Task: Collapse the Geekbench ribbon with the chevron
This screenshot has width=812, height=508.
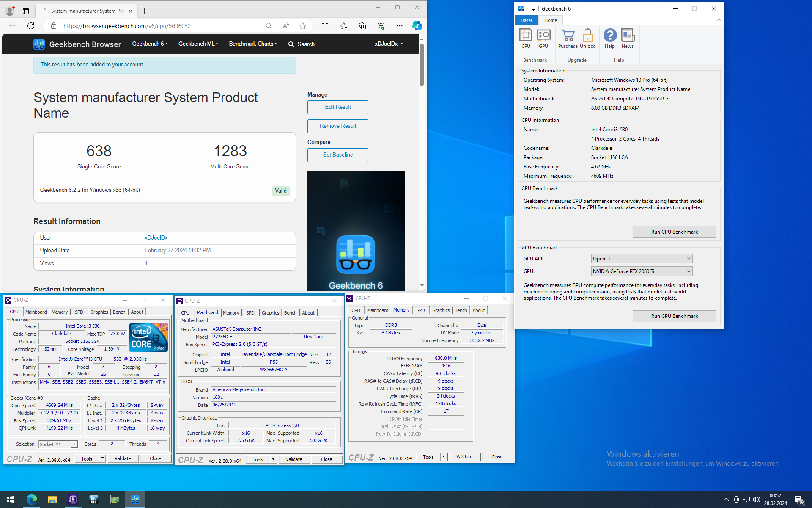Action: click(x=719, y=20)
